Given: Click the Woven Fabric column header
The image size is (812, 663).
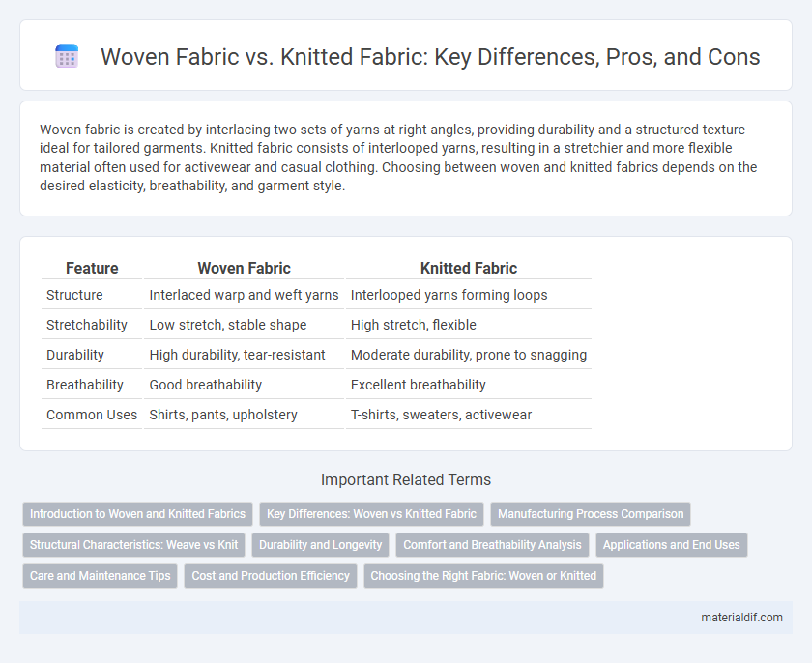Looking at the screenshot, I should point(244,268).
